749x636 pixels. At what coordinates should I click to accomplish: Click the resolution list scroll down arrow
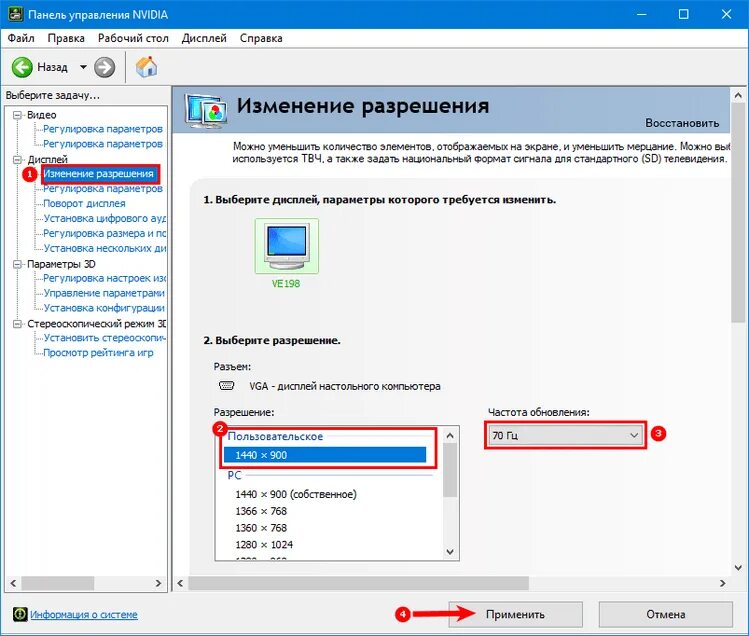pos(450,552)
